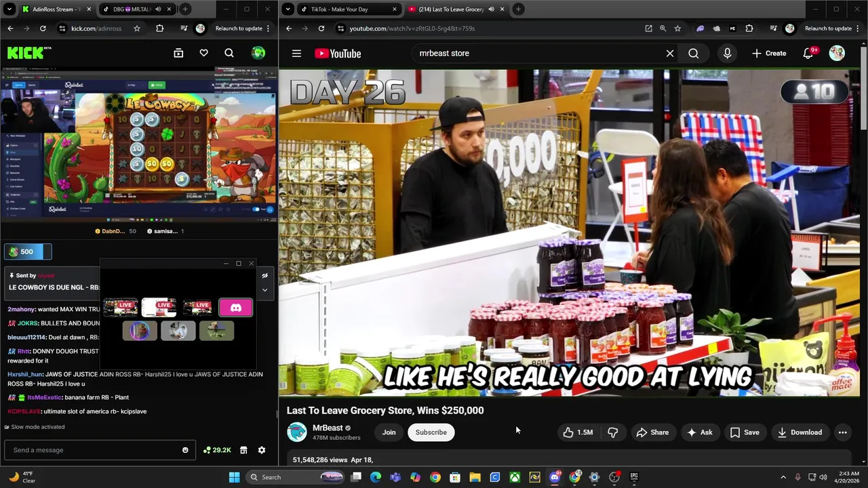
Task: Click the 500 channel points reward bar
Action: click(28, 251)
